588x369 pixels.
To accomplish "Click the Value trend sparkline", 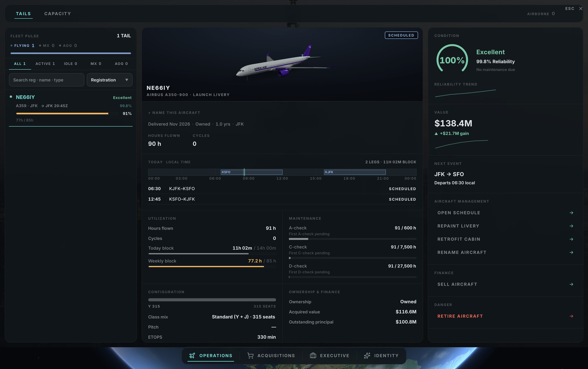I will 462,144.
